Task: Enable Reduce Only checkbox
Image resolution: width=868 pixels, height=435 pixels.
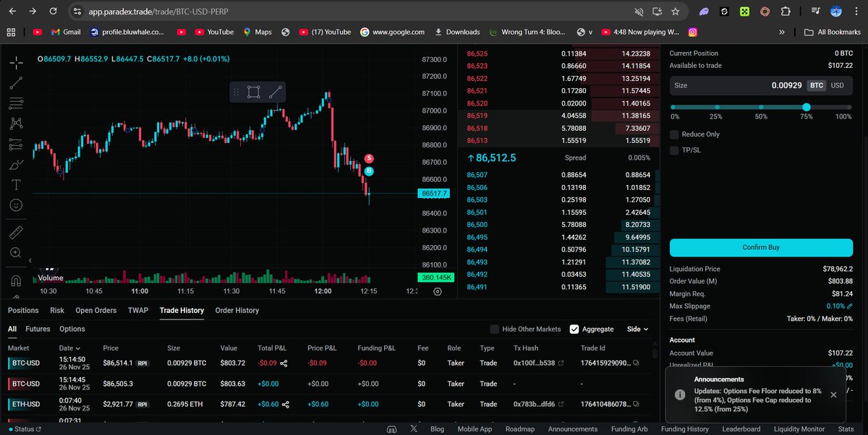Action: (674, 134)
